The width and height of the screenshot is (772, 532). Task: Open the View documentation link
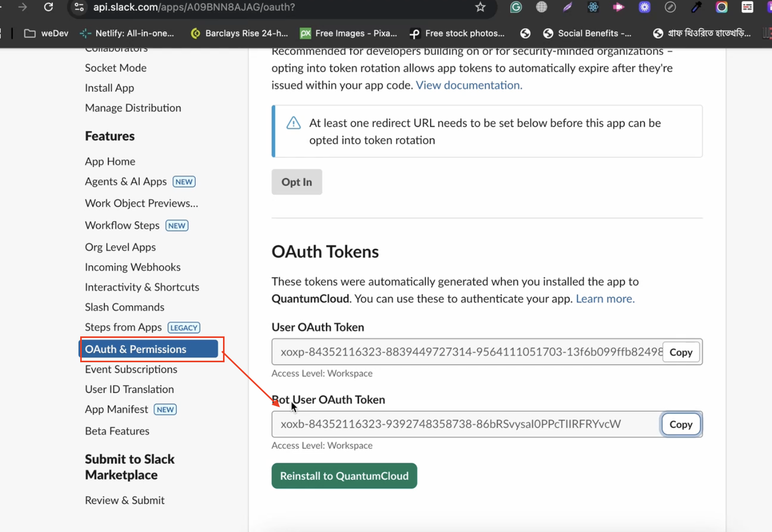[469, 85]
